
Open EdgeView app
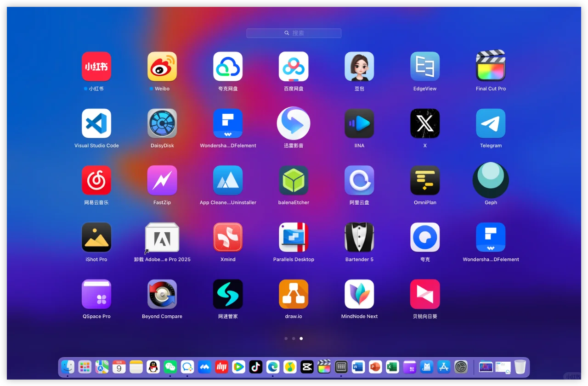tap(425, 67)
